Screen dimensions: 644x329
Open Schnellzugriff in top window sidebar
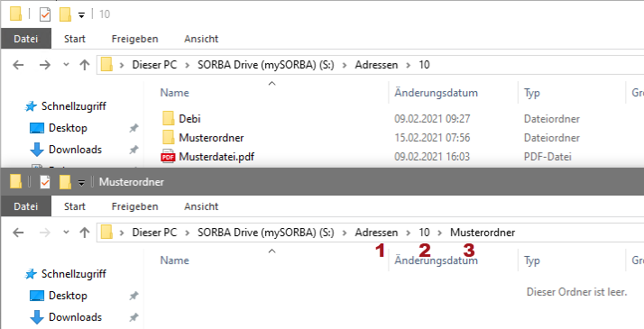coord(74,106)
